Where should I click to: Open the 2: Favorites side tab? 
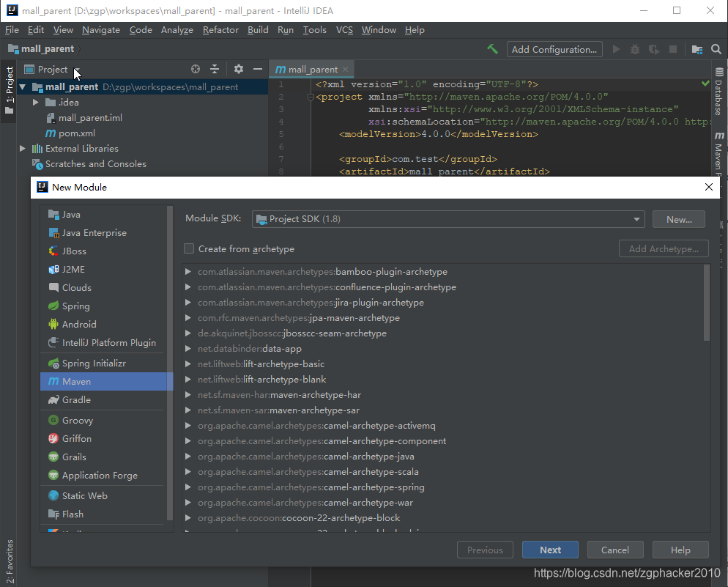10,561
